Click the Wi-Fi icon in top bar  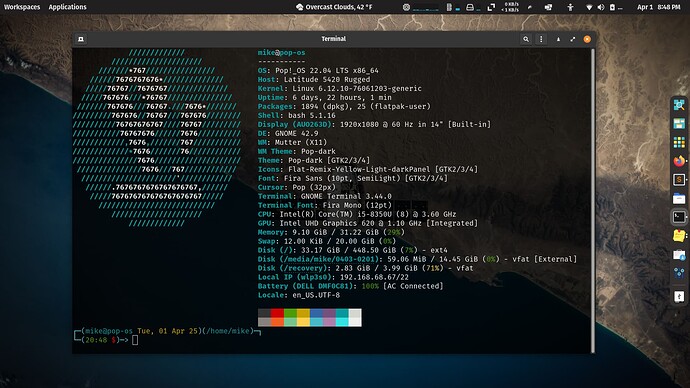coord(589,7)
